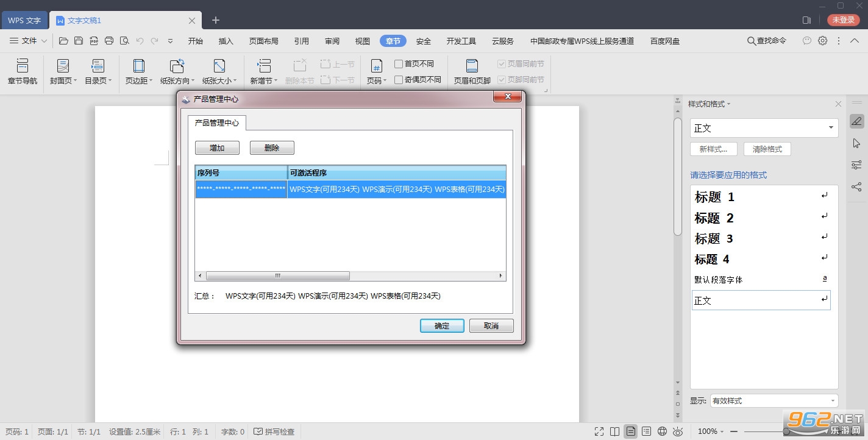Click the 序列号 column header
868x440 pixels.
point(241,173)
